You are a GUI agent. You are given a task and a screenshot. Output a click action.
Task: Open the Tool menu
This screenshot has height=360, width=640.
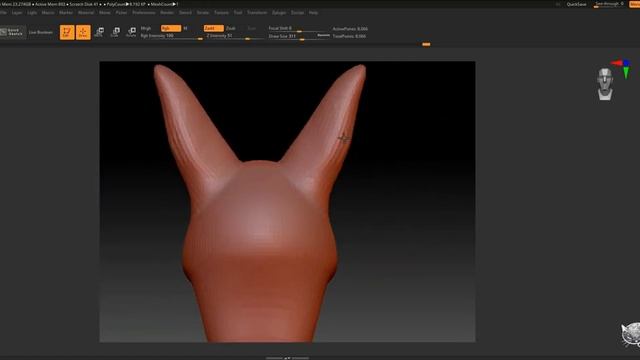238,13
